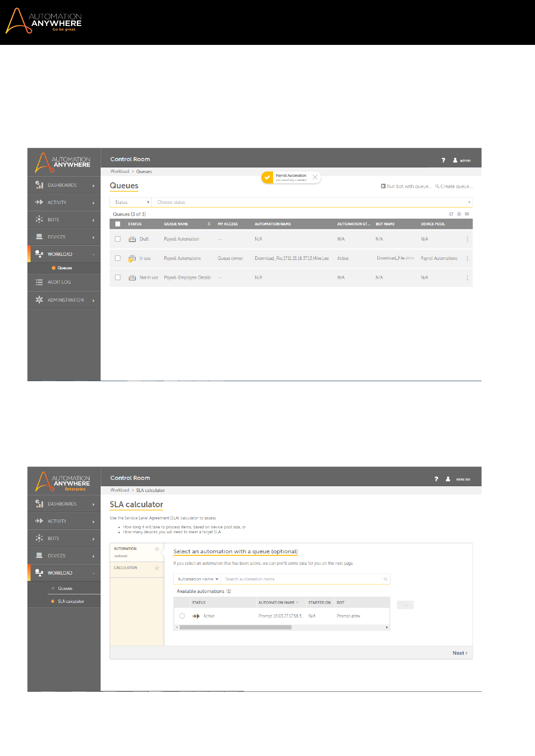Click Draft queue status icon

[x=132, y=239]
